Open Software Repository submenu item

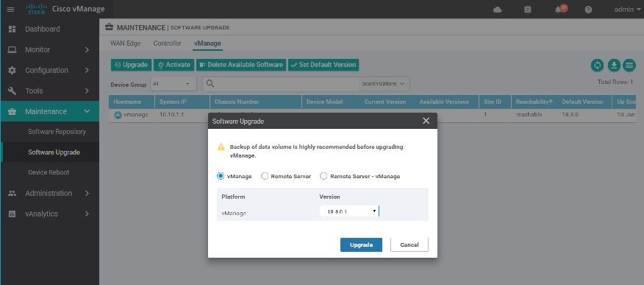[57, 132]
